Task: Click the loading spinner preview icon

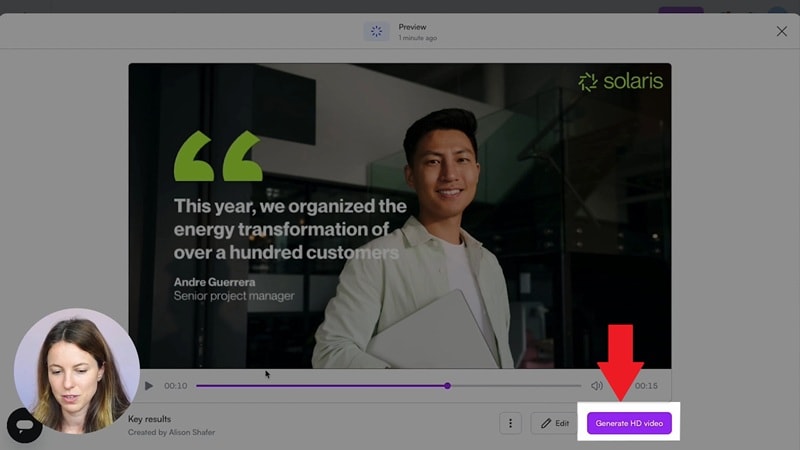Action: [x=377, y=32]
